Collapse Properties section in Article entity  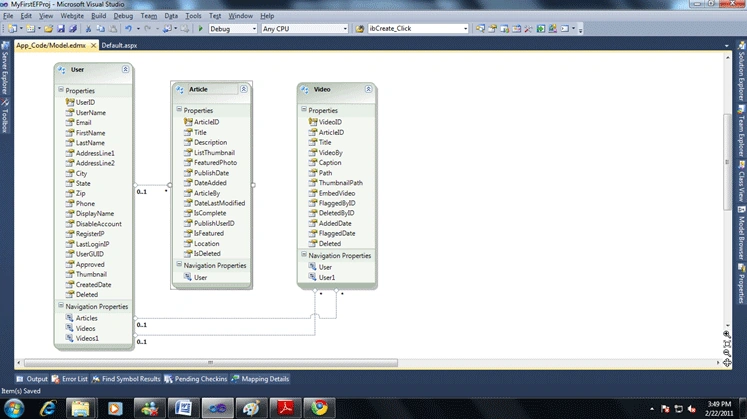[x=179, y=109]
